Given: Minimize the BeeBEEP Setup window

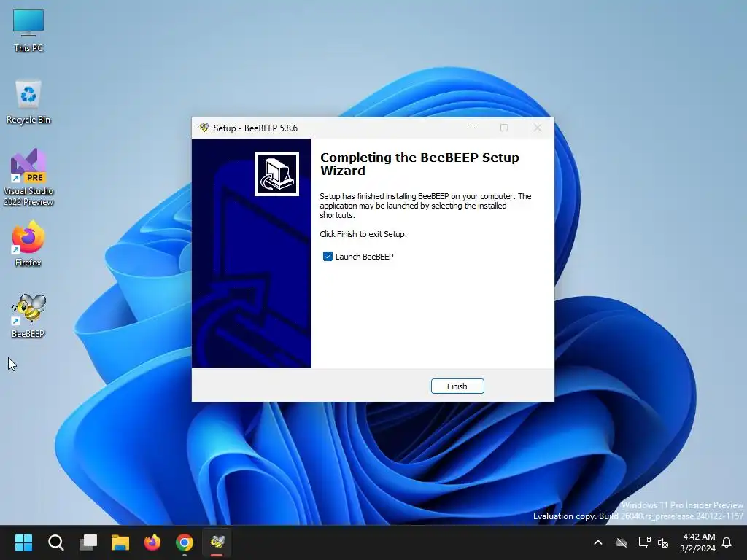Looking at the screenshot, I should [471, 128].
